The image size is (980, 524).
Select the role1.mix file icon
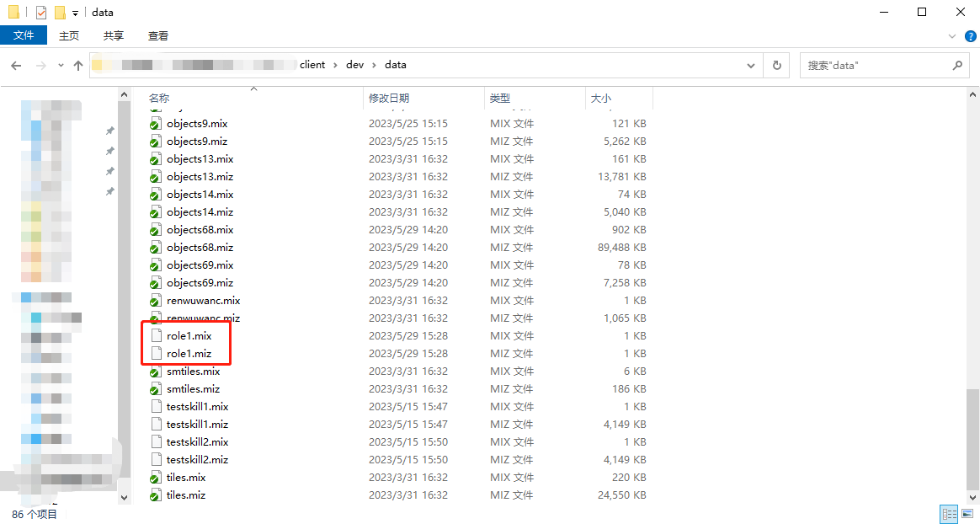[x=155, y=336]
